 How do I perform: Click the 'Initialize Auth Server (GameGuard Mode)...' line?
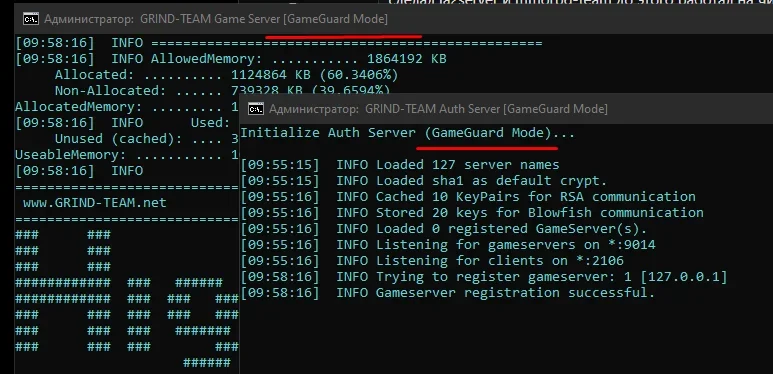[x=407, y=133]
